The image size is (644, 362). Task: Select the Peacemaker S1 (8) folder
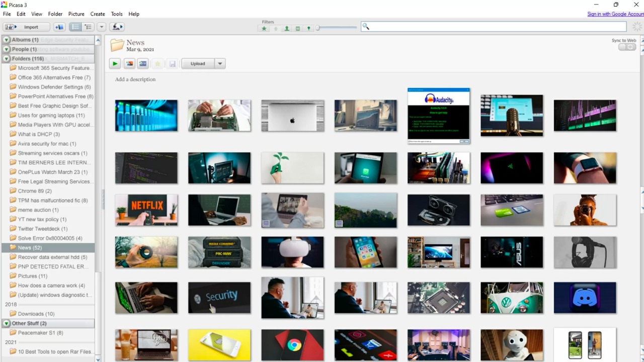coord(41,333)
